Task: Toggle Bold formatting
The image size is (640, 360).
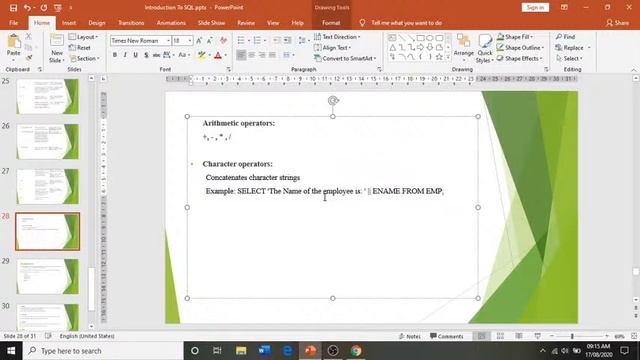Action: click(115, 55)
